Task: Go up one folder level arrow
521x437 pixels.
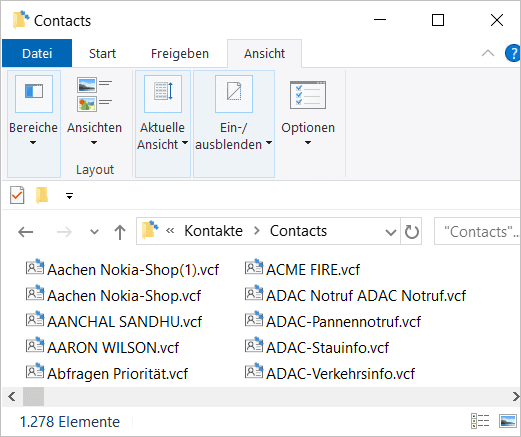Action: (120, 232)
